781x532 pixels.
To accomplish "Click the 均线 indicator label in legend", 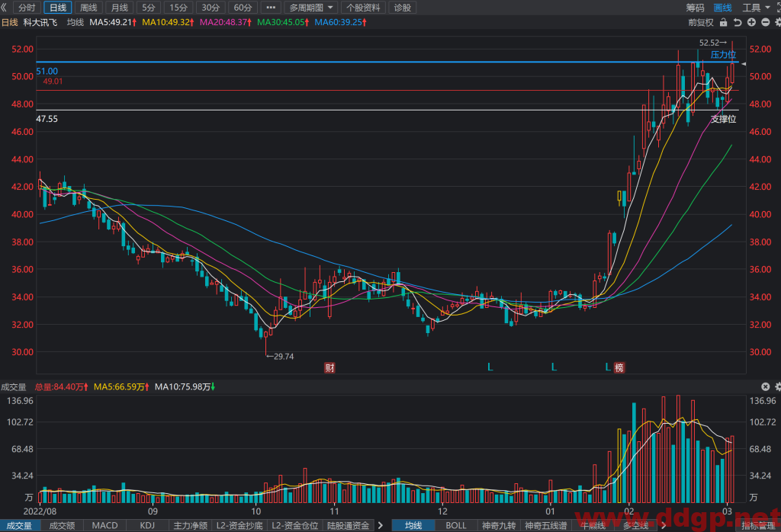I will [76, 22].
